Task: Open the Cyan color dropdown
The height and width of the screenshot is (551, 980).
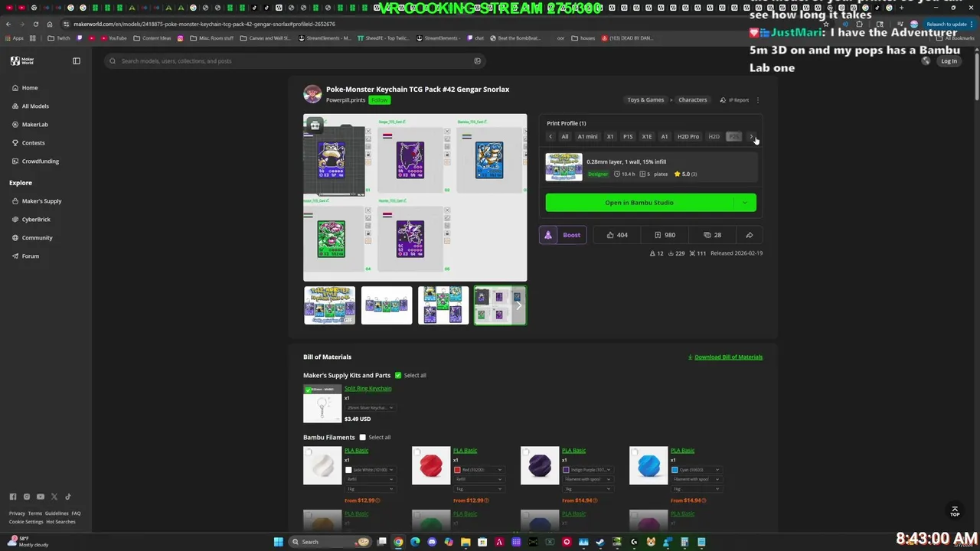Action: 696,470
